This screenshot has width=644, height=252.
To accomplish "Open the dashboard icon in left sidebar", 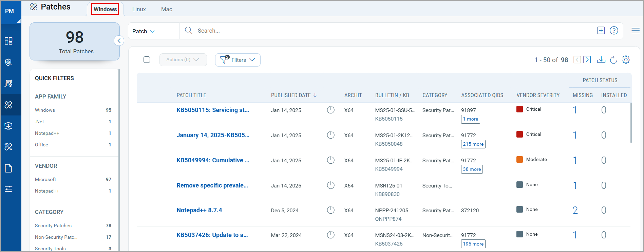I will pos(8,41).
